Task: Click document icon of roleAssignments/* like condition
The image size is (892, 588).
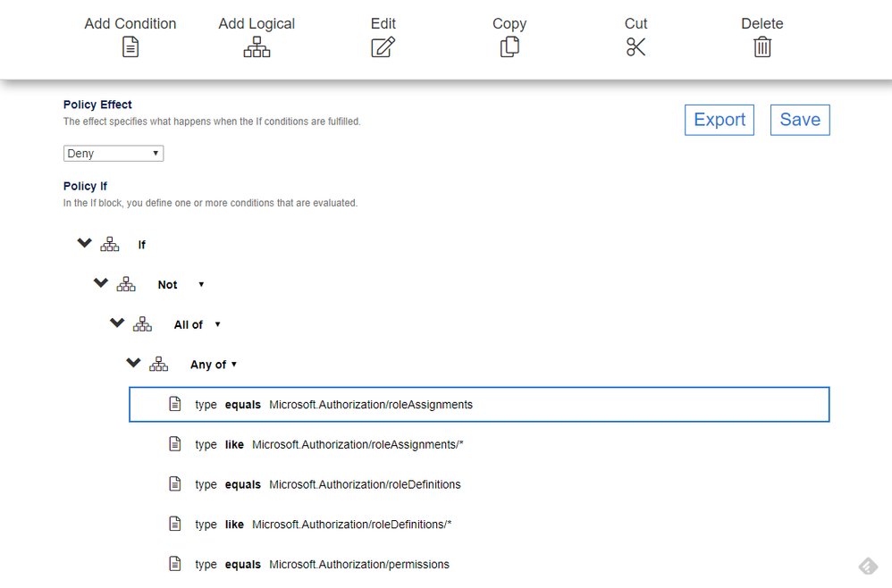Action: coord(175,443)
